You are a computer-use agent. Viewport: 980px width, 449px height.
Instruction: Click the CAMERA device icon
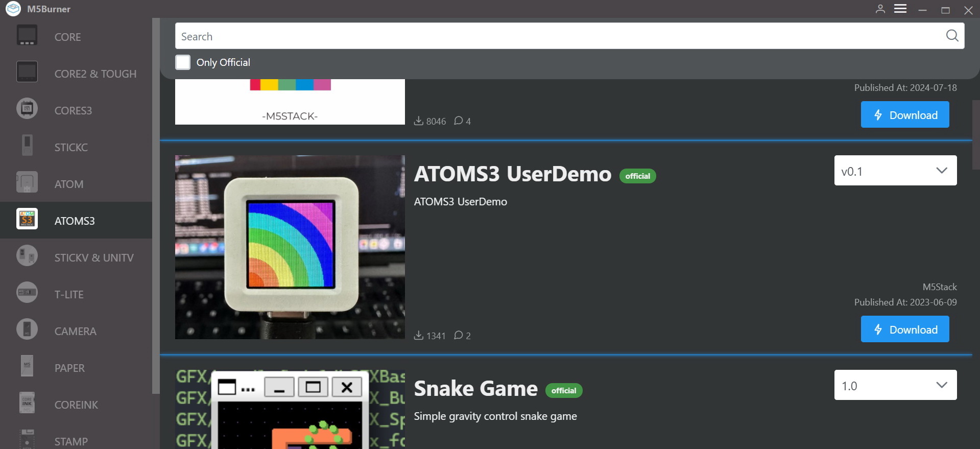tap(27, 329)
